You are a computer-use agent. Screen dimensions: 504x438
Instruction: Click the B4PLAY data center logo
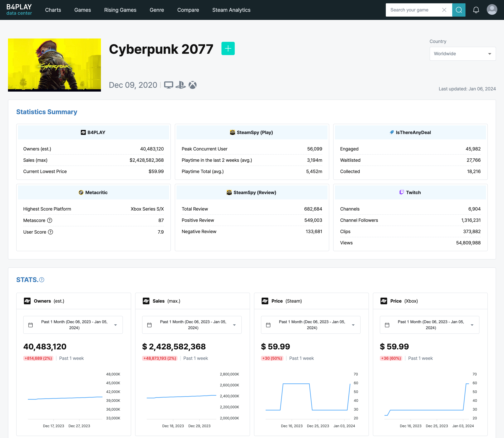pos(19,10)
